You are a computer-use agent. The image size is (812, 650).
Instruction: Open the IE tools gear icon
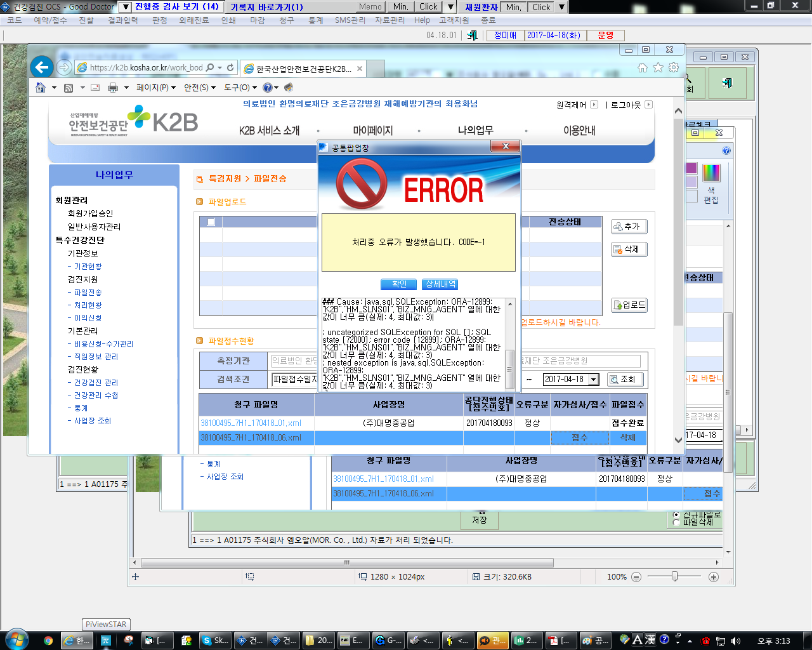(x=674, y=67)
